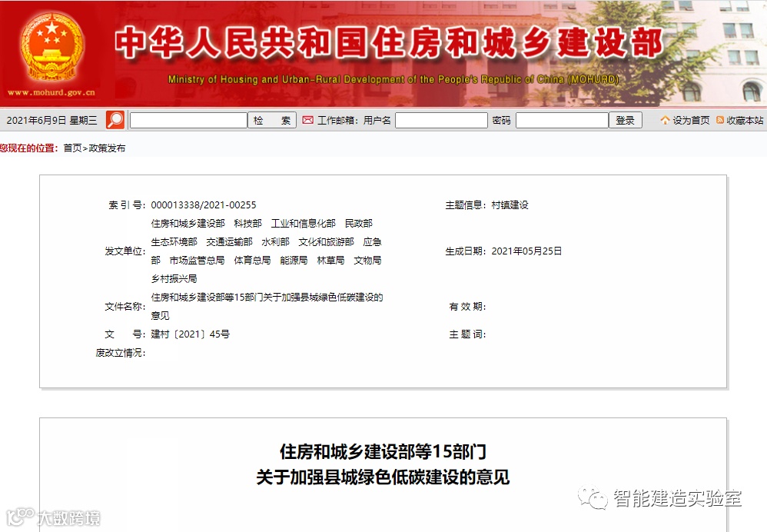
Task: Click the 生成日期 label
Action: click(x=465, y=251)
